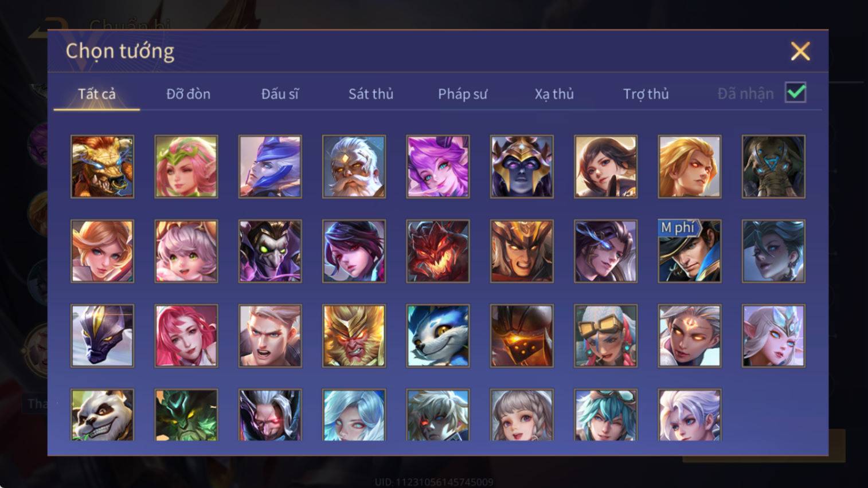Select the elephant-masked hero portrait

[773, 167]
